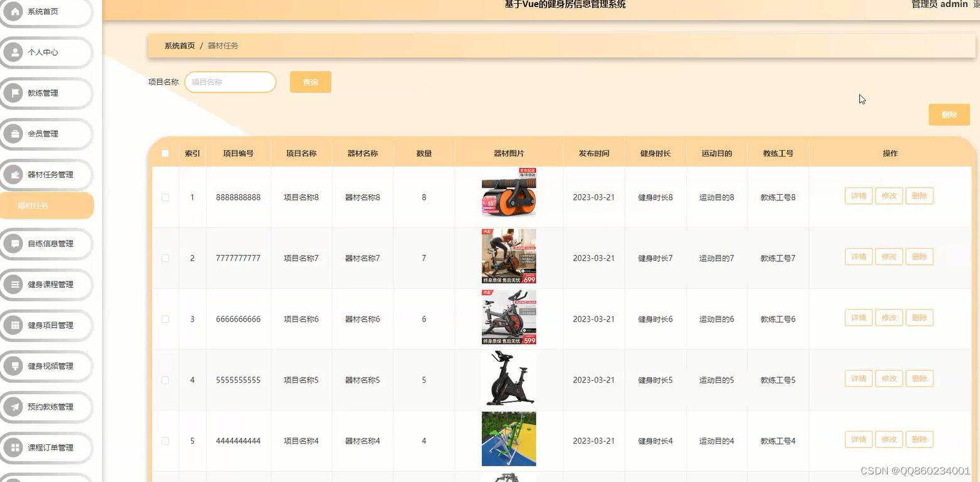Expand 预约教练管理 sidebar menu
This screenshot has width=980, height=482.
[x=46, y=407]
